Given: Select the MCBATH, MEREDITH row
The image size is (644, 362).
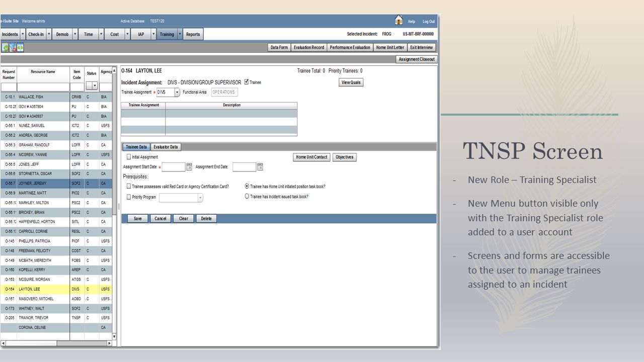Looking at the screenshot, I should point(56,260).
